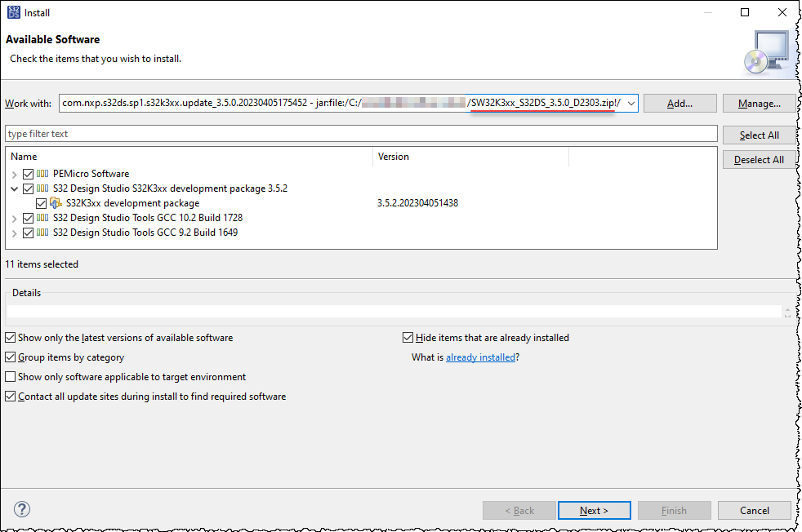
Task: Uncheck the S32K3xx development package child item
Action: tap(42, 203)
